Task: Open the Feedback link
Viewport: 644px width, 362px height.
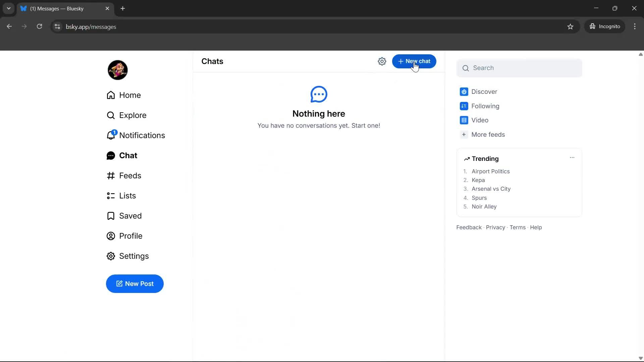Action: point(469,227)
